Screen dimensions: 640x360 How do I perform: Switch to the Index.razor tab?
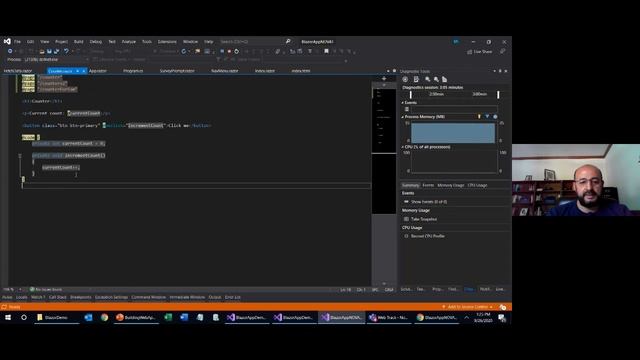tap(264, 71)
